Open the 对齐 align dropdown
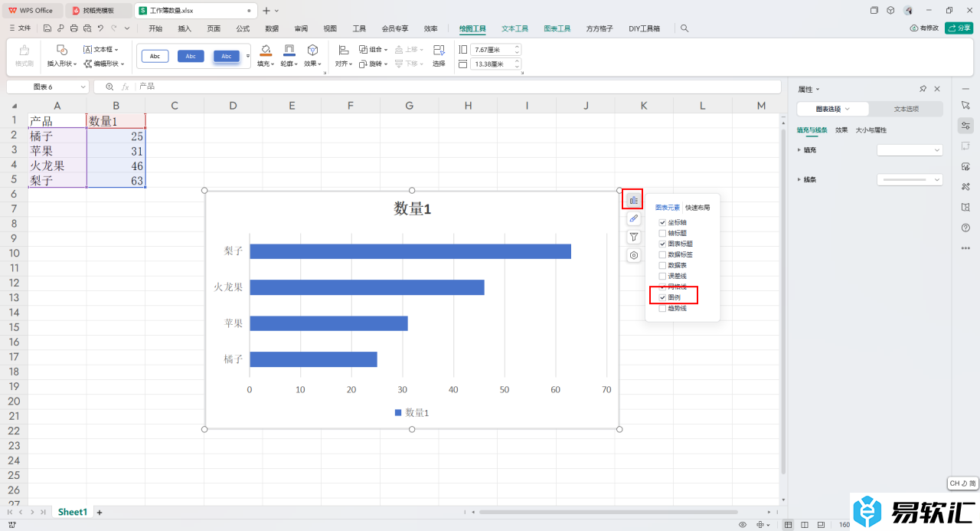 click(344, 64)
